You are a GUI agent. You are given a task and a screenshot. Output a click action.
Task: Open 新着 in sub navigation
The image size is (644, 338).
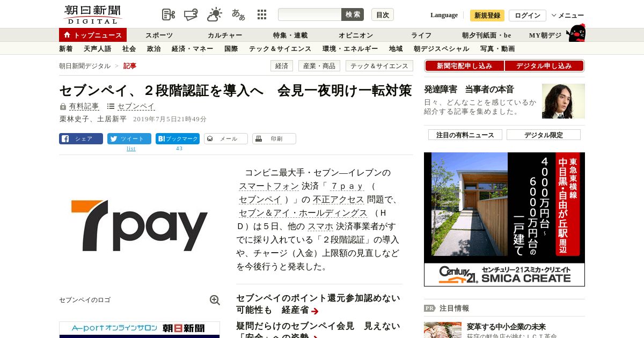[x=66, y=48]
